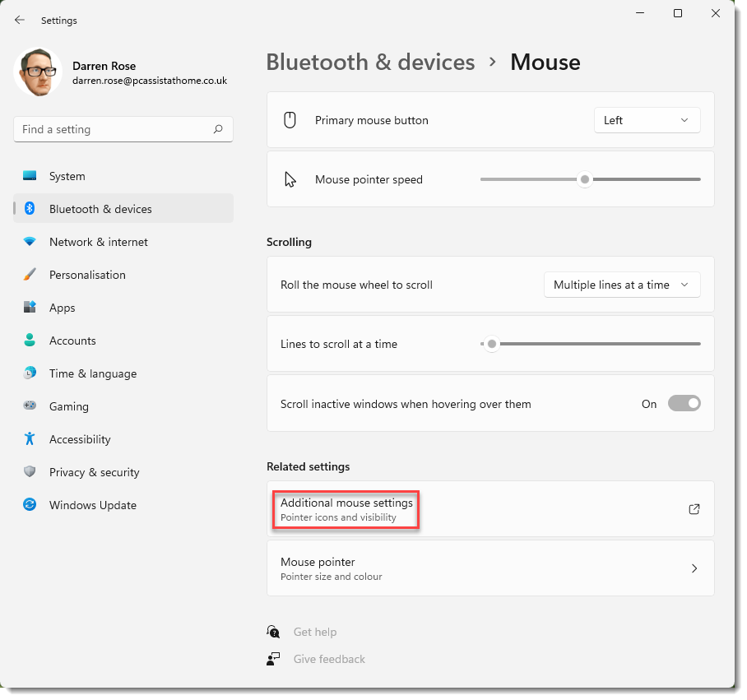Viewport: 747px width, 700px height.
Task: Click the Personalisation paintbrush icon
Action: (x=30, y=275)
